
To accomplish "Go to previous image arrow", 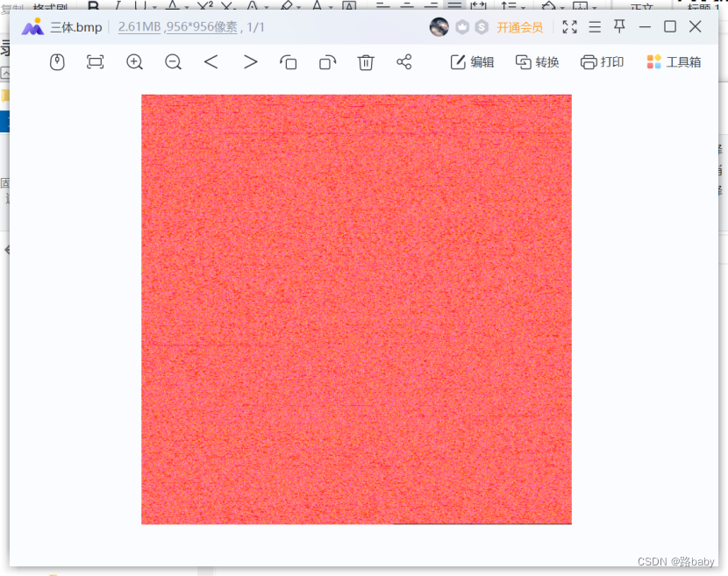I will pos(211,61).
